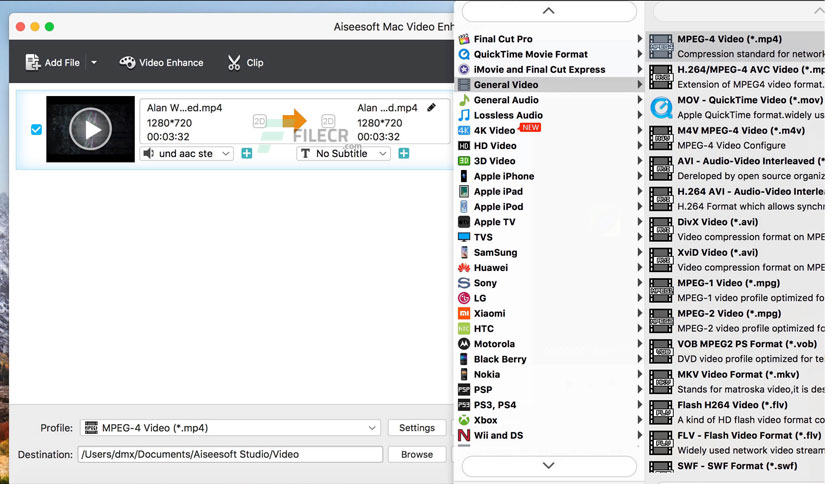The width and height of the screenshot is (836, 484).
Task: Click the output 2D mode icon
Action: 328,122
